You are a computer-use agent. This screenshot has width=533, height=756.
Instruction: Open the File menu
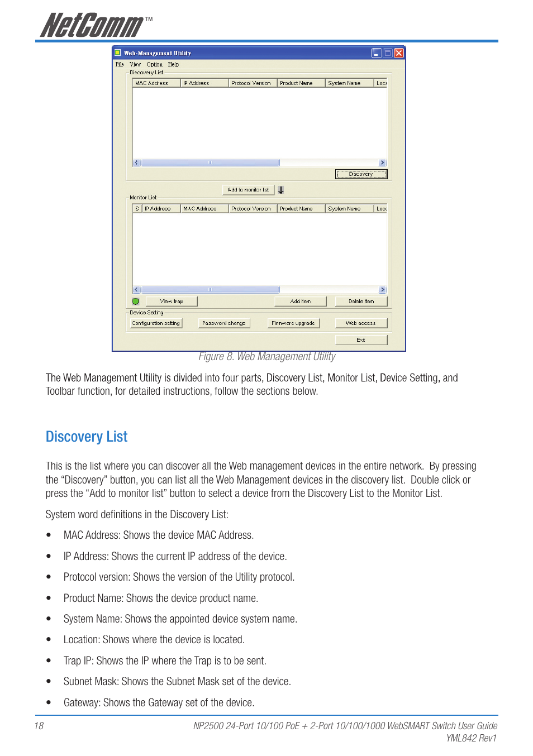pos(119,64)
